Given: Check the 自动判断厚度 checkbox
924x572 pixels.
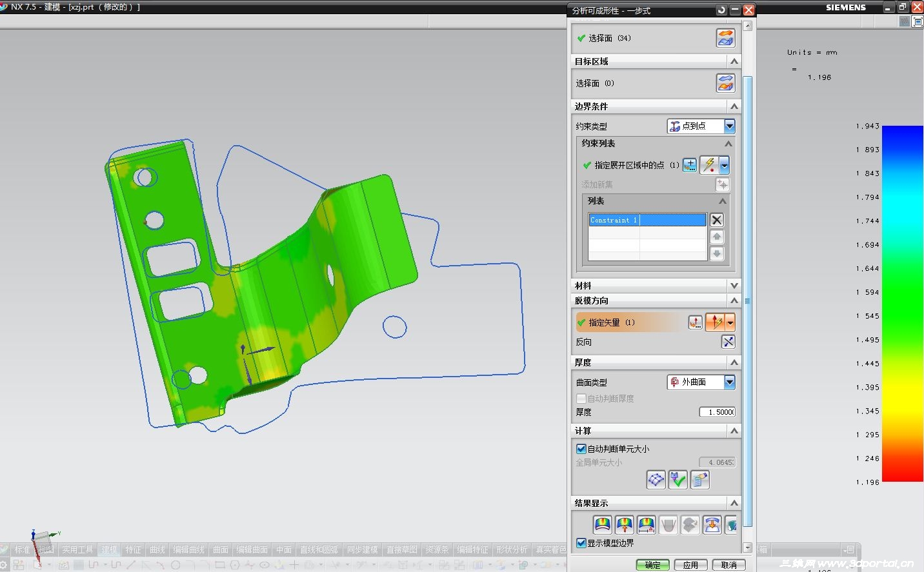Looking at the screenshot, I should coord(581,399).
